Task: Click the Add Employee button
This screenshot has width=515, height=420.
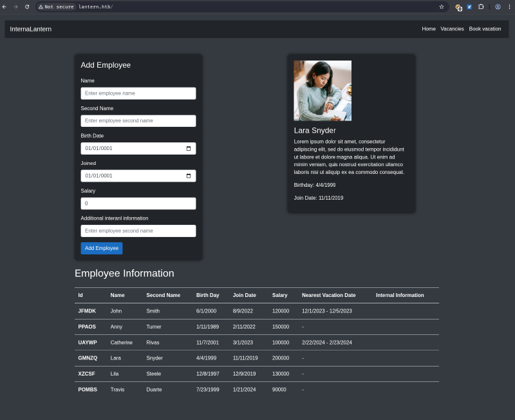Action: coord(101,248)
